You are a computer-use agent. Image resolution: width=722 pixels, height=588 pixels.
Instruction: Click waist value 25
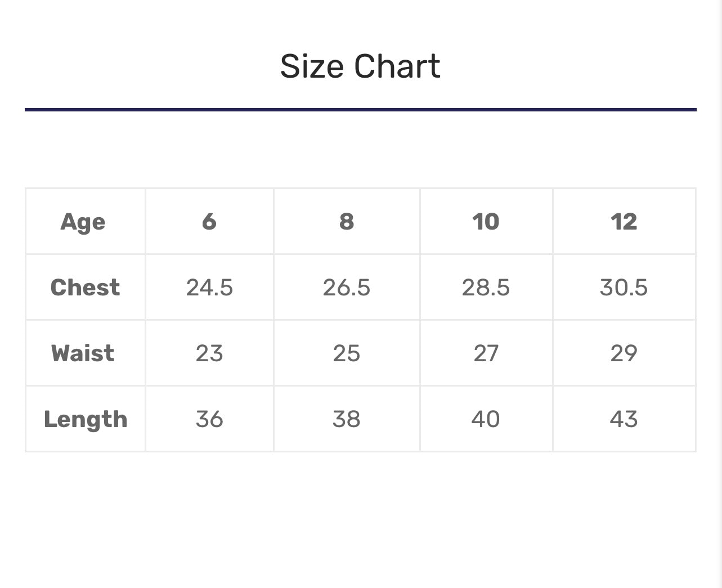pos(346,353)
